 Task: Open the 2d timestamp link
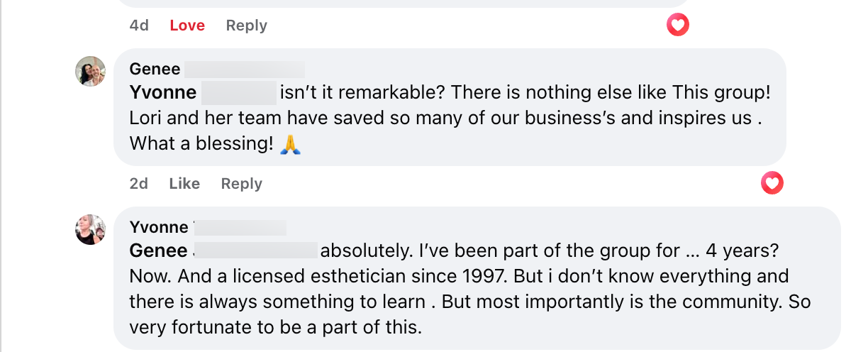(x=139, y=184)
